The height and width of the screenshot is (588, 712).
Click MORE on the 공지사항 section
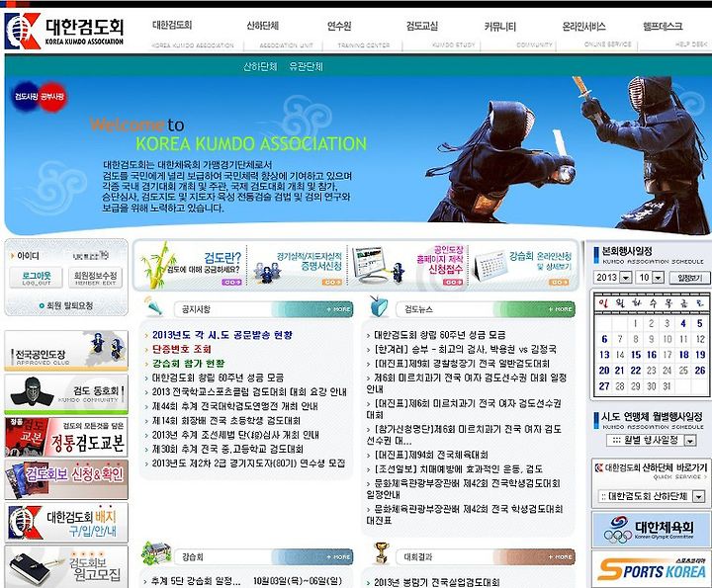pyautogui.click(x=339, y=309)
